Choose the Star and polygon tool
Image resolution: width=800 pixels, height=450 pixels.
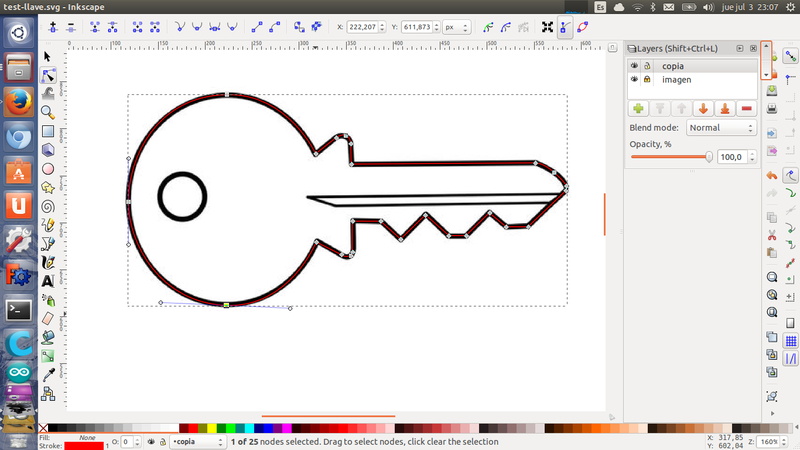click(x=47, y=187)
